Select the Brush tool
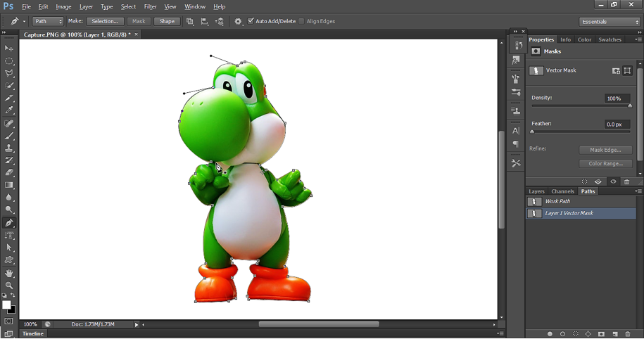 (x=8, y=136)
